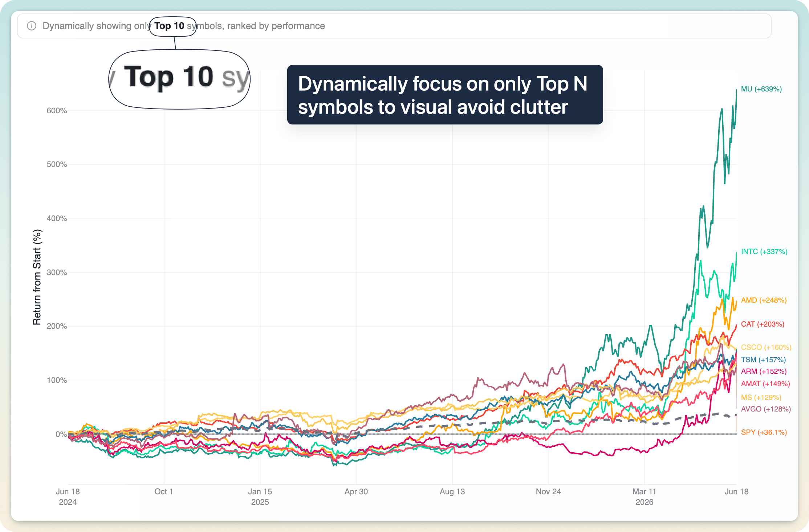Click the 'Nov 24' x-axis label
The image size is (809, 532).
point(548,492)
